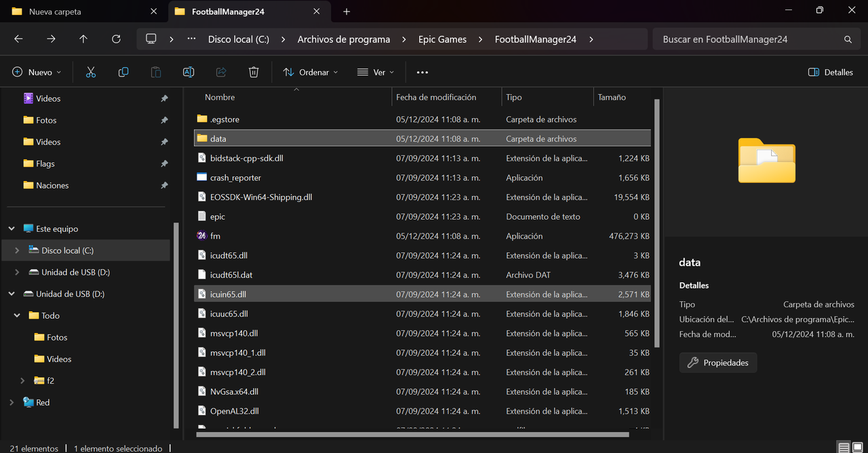Click the Propiedades button
The height and width of the screenshot is (453, 868).
click(x=718, y=363)
